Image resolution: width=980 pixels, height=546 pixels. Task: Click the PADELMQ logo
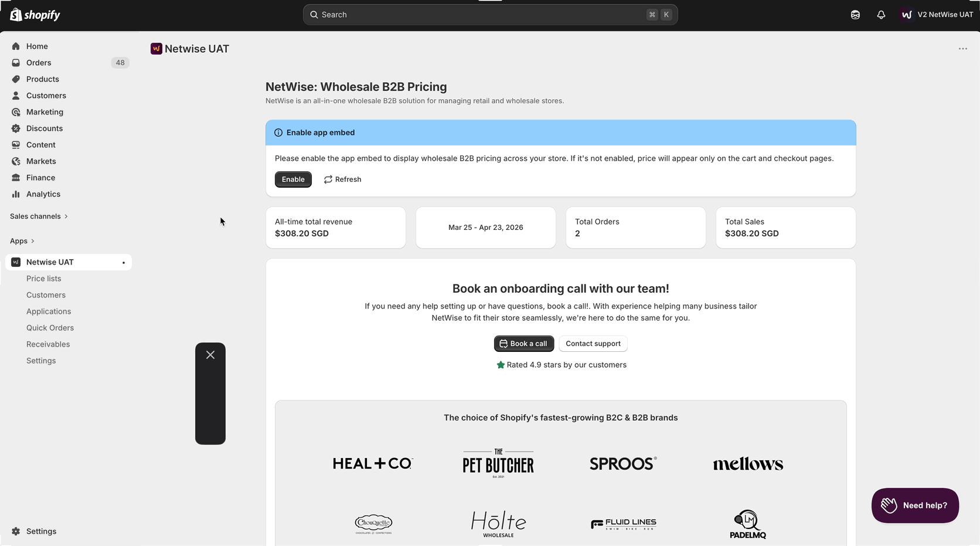(x=748, y=524)
